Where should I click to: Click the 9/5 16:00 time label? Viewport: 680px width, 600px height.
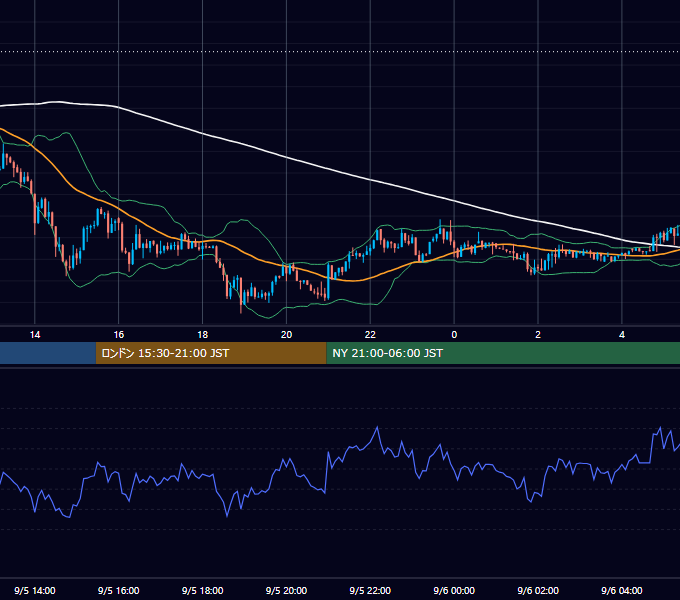pos(118,590)
